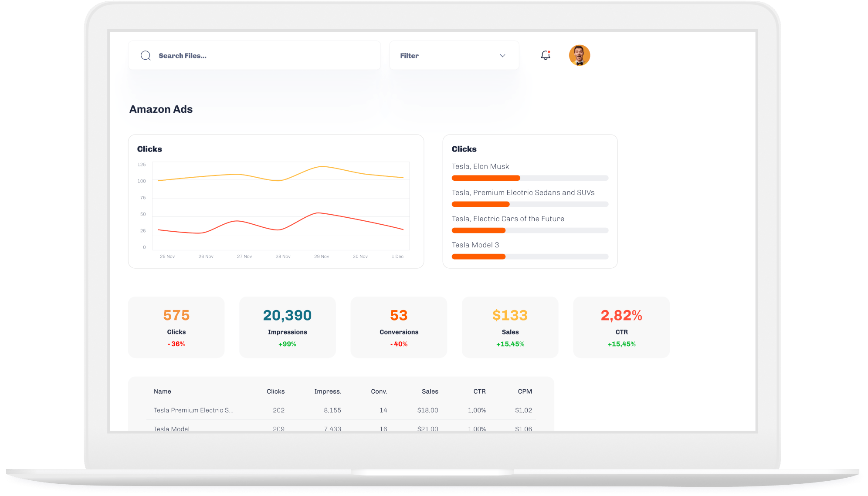Click the search magnifier icon
868x496 pixels.
click(x=146, y=56)
